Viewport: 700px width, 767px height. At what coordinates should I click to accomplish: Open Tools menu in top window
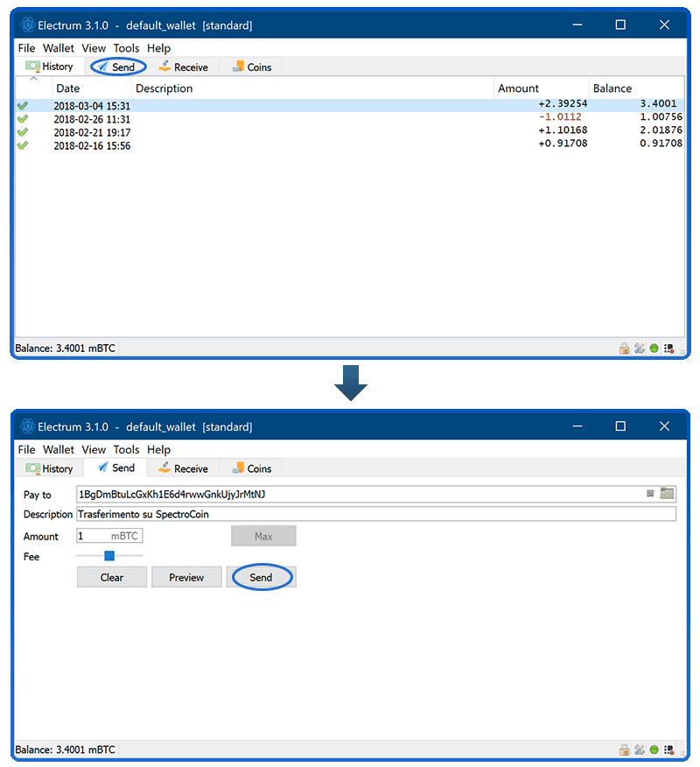pyautogui.click(x=126, y=48)
